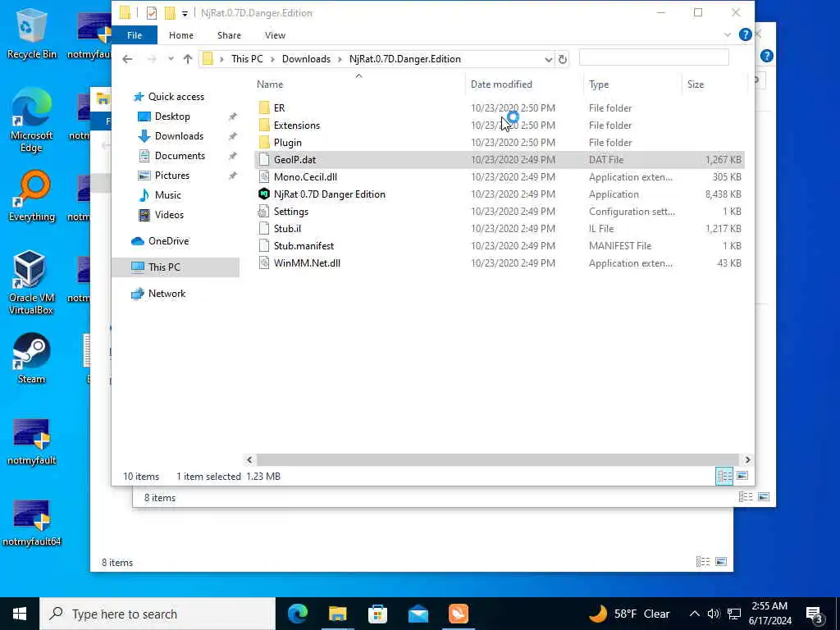Open Edge browser from taskbar
The width and height of the screenshot is (840, 630).
click(297, 614)
